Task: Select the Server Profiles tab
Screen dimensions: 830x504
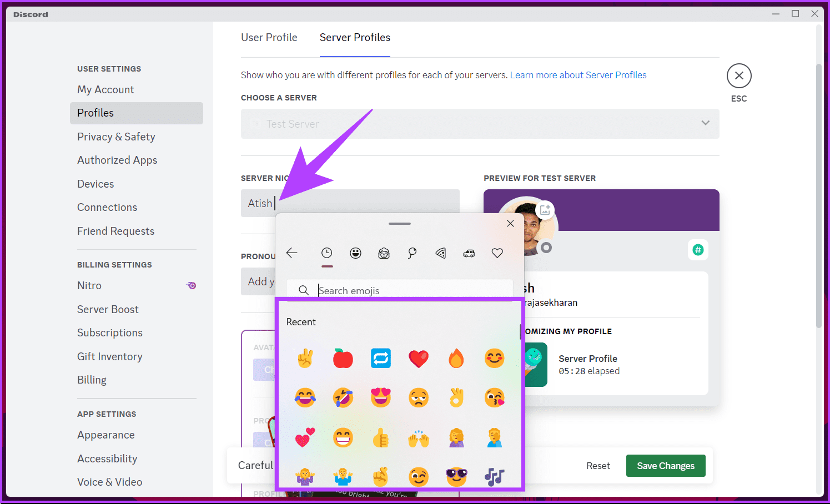Action: pyautogui.click(x=355, y=37)
